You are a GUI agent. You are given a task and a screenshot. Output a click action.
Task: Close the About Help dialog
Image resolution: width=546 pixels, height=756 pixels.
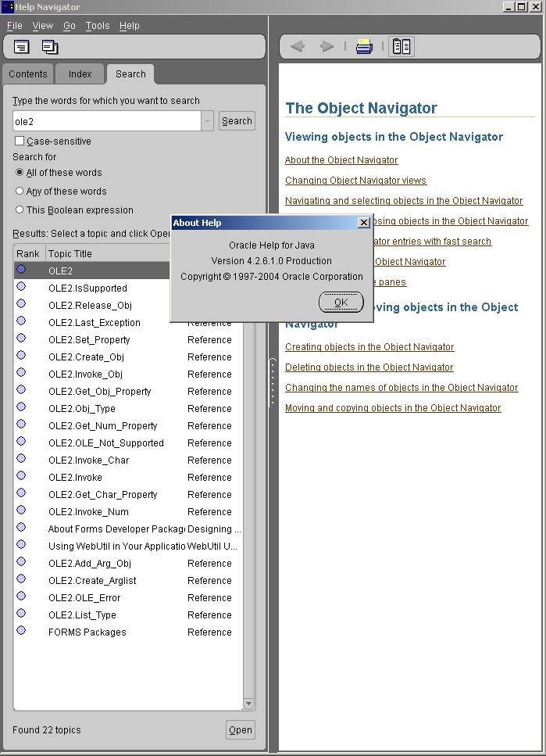(x=364, y=222)
